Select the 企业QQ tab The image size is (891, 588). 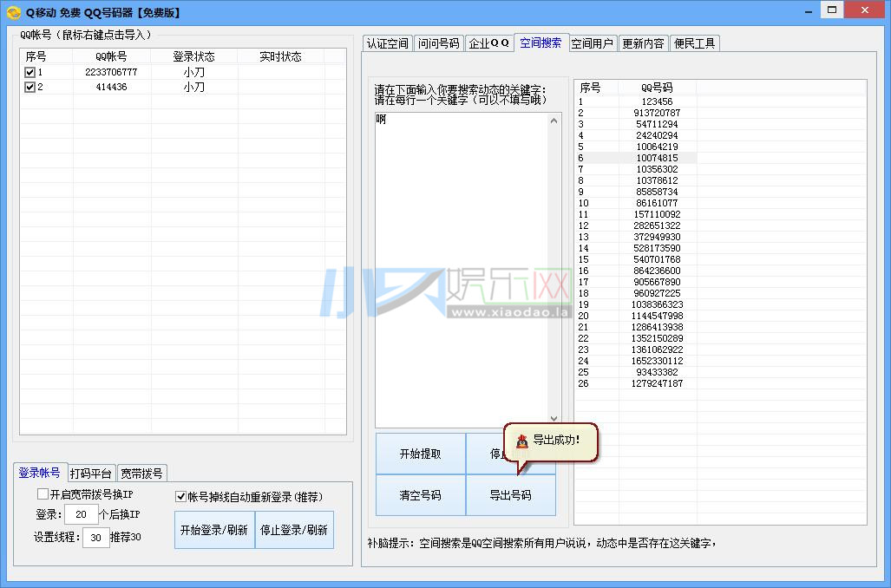(x=489, y=43)
